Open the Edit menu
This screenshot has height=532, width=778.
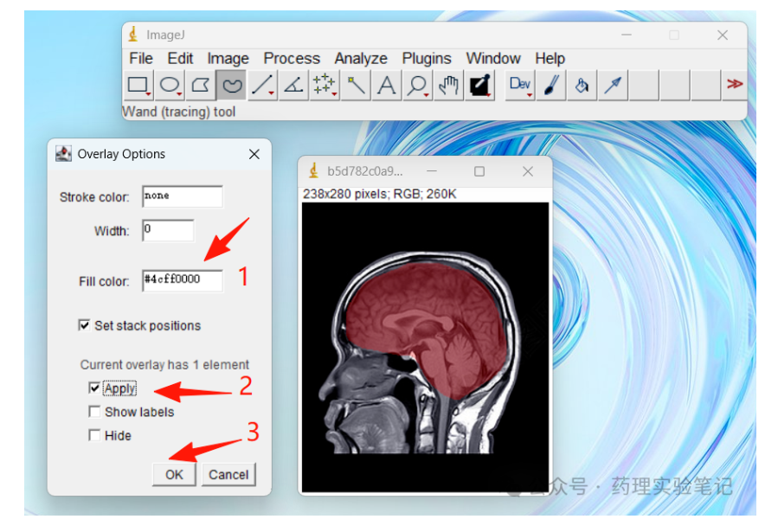pos(180,59)
